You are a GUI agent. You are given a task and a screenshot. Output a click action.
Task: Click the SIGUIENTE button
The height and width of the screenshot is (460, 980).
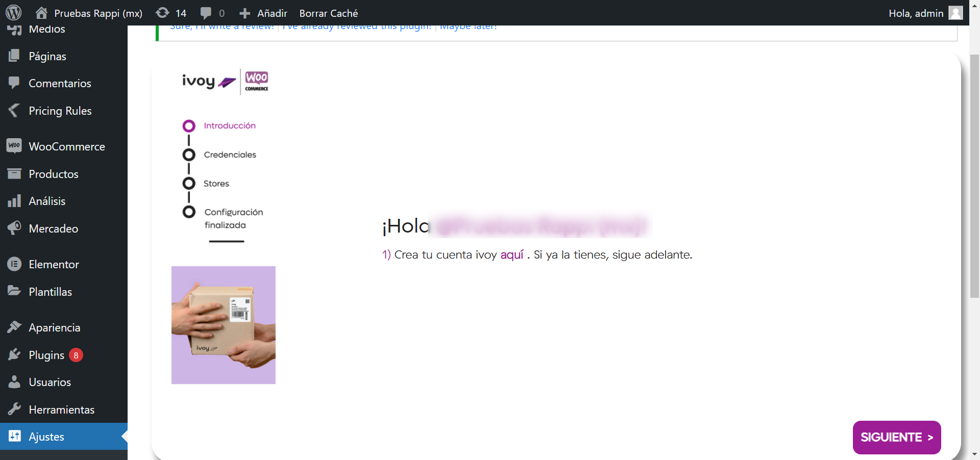tap(897, 437)
